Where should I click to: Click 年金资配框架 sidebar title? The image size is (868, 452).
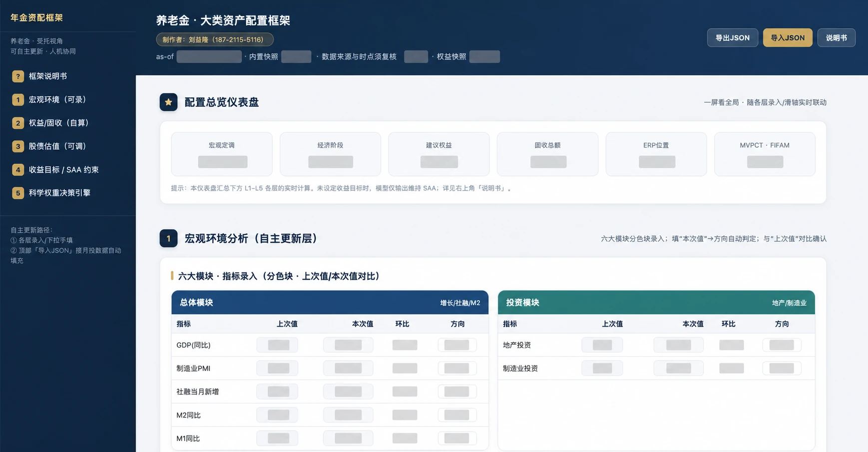tap(36, 17)
